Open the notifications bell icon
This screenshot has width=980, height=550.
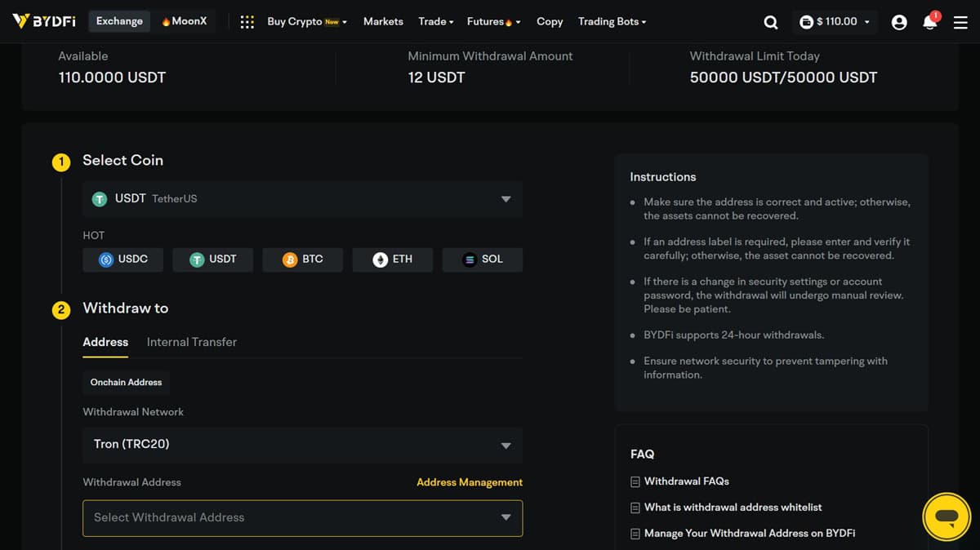(x=930, y=21)
